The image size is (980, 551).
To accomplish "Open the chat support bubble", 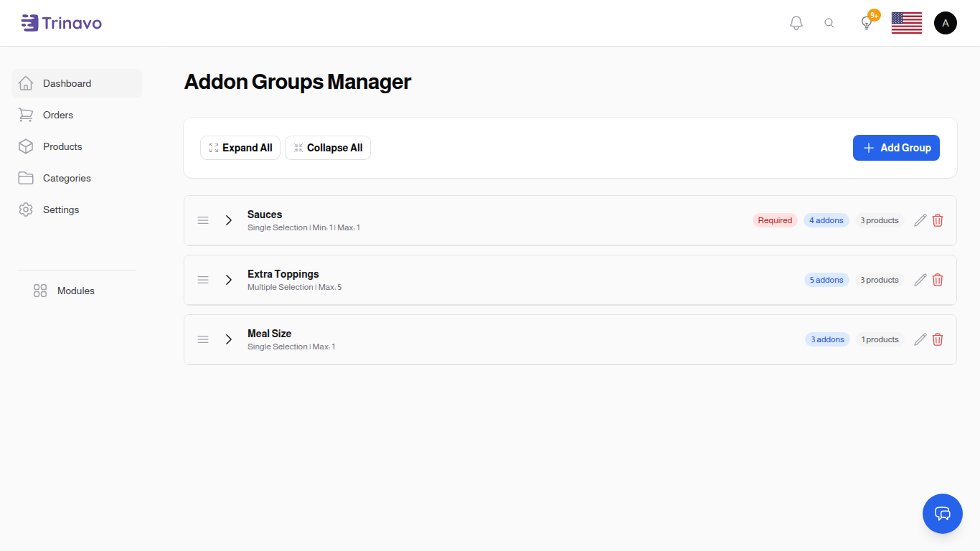I will (x=942, y=514).
